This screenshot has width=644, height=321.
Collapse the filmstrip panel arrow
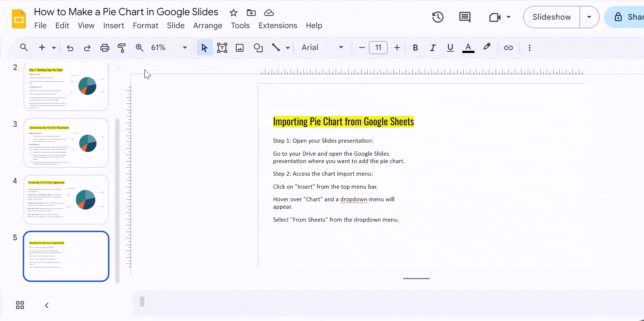47,305
